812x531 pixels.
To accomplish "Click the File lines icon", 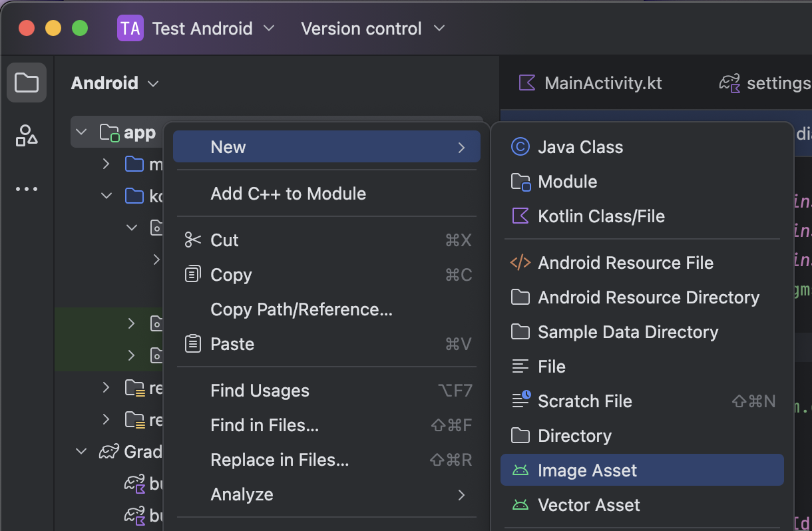I will (x=520, y=367).
